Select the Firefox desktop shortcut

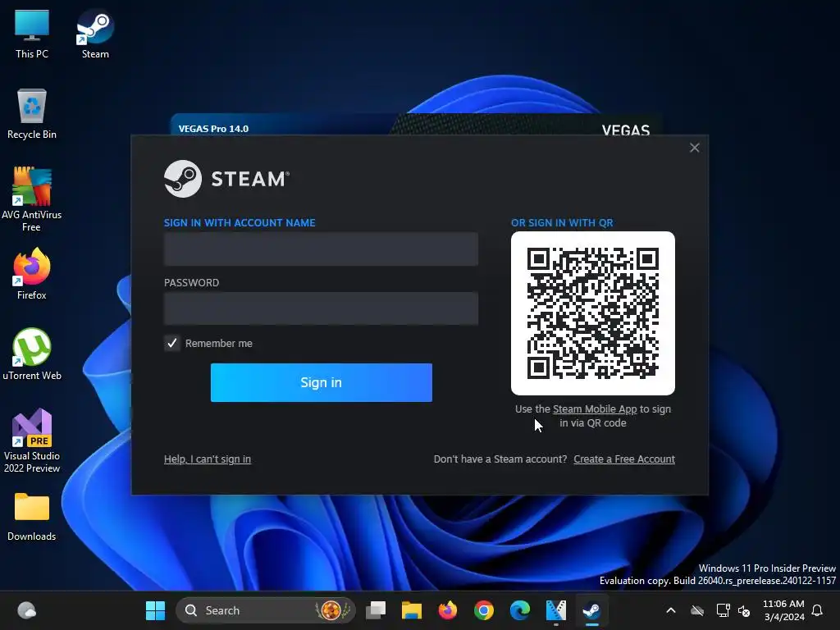(x=32, y=274)
